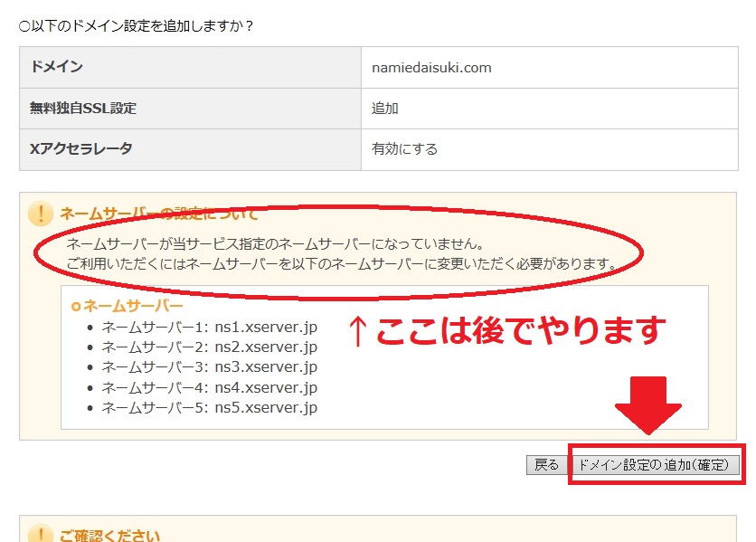Click the question 以下のドメイン設定を追加しますか？

click(x=136, y=25)
